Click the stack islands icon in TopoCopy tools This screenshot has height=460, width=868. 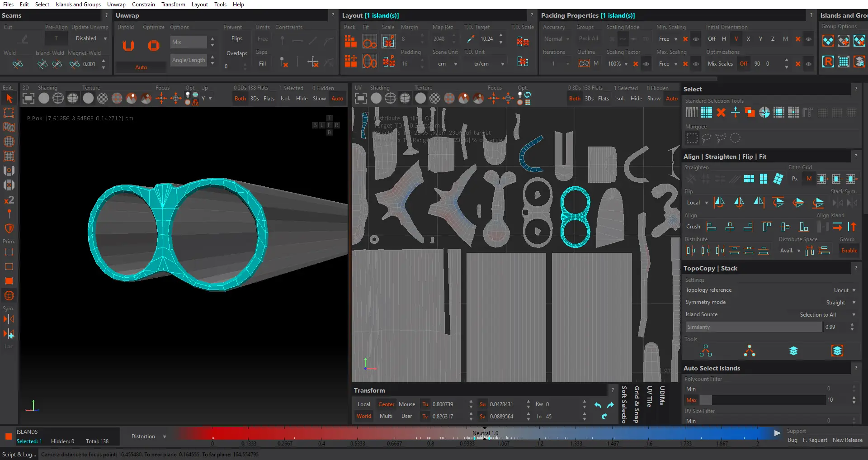793,351
